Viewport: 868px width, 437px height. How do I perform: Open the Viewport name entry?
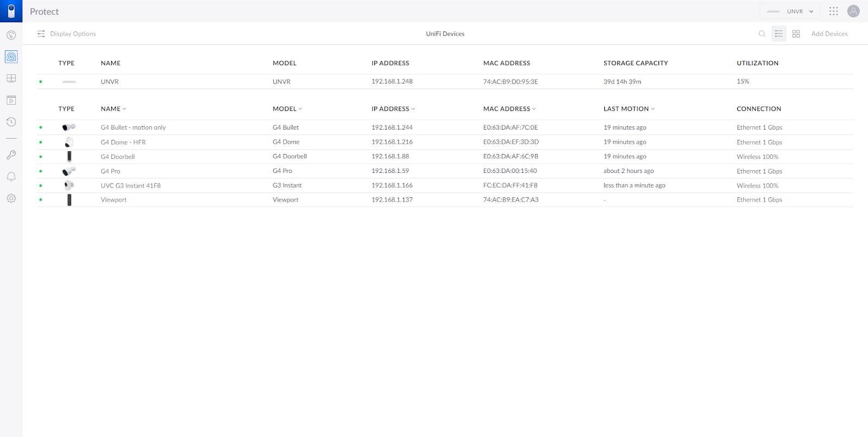point(113,200)
